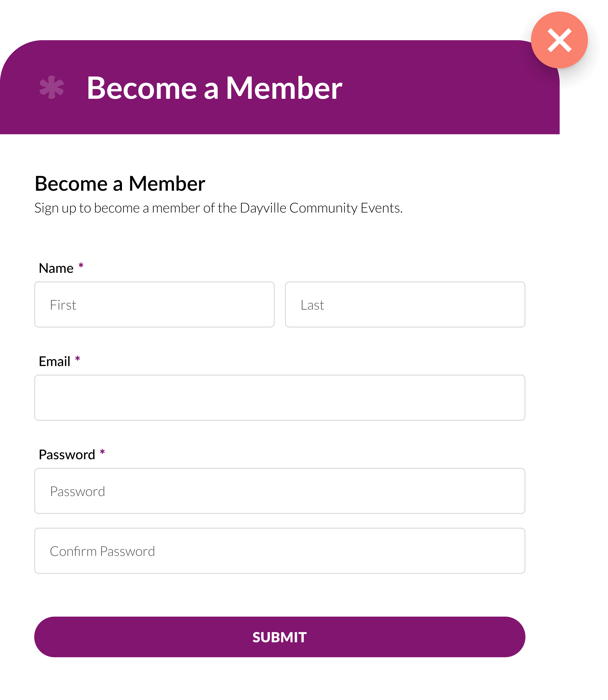Click the Email field label
Viewport: 608px width, 700px height.
pos(54,362)
